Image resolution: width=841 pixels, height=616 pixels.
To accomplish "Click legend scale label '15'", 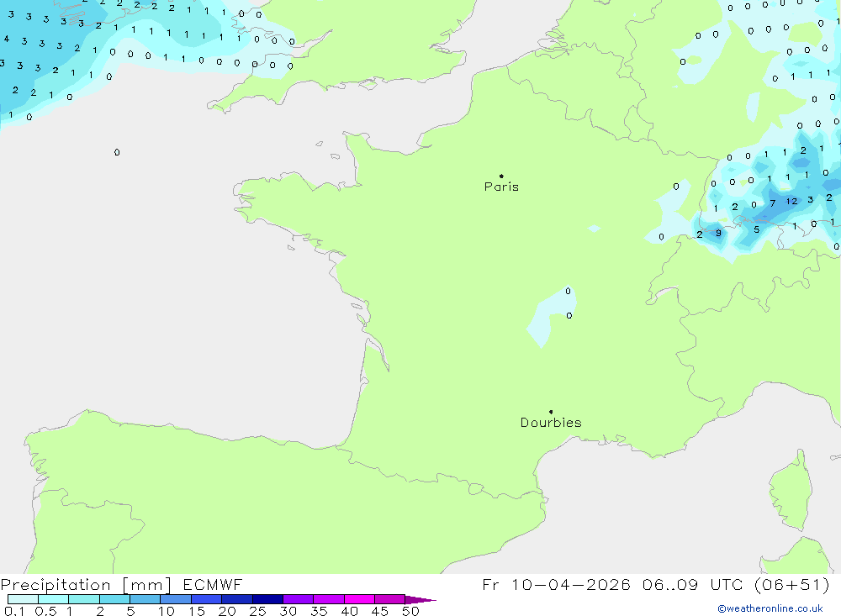I will 196,611.
